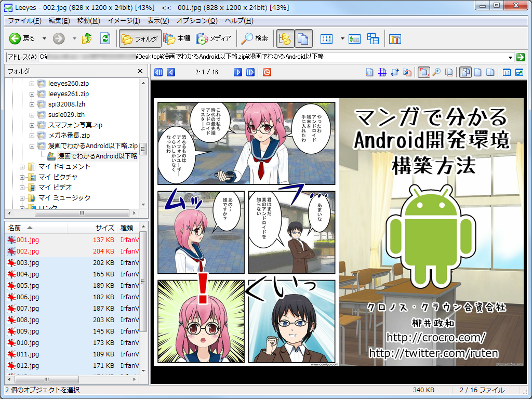Screen dimensions: 532x399
Task: Click the green 戻る back button
Action: click(x=22, y=38)
